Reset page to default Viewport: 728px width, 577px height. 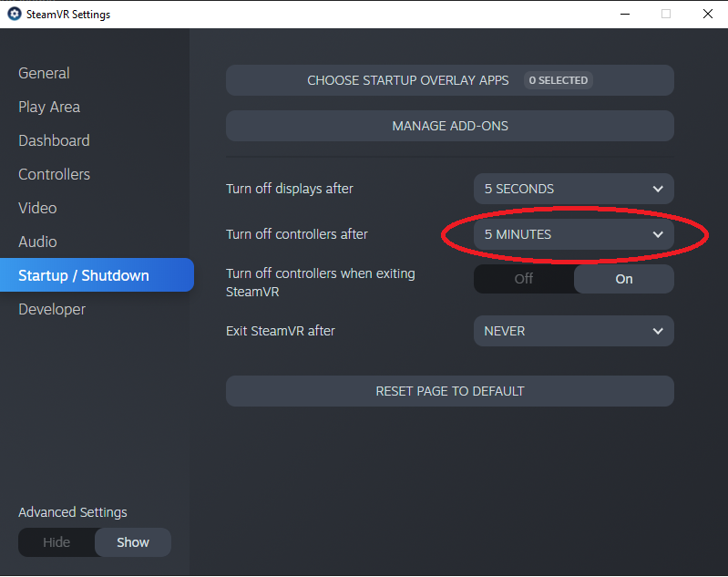pos(449,391)
